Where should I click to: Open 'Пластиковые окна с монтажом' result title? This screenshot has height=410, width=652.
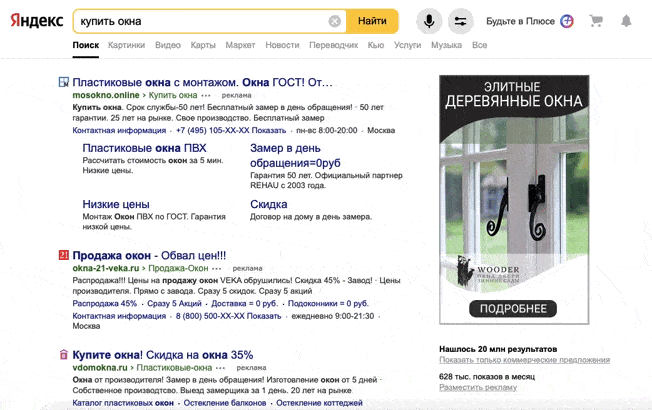tap(203, 82)
